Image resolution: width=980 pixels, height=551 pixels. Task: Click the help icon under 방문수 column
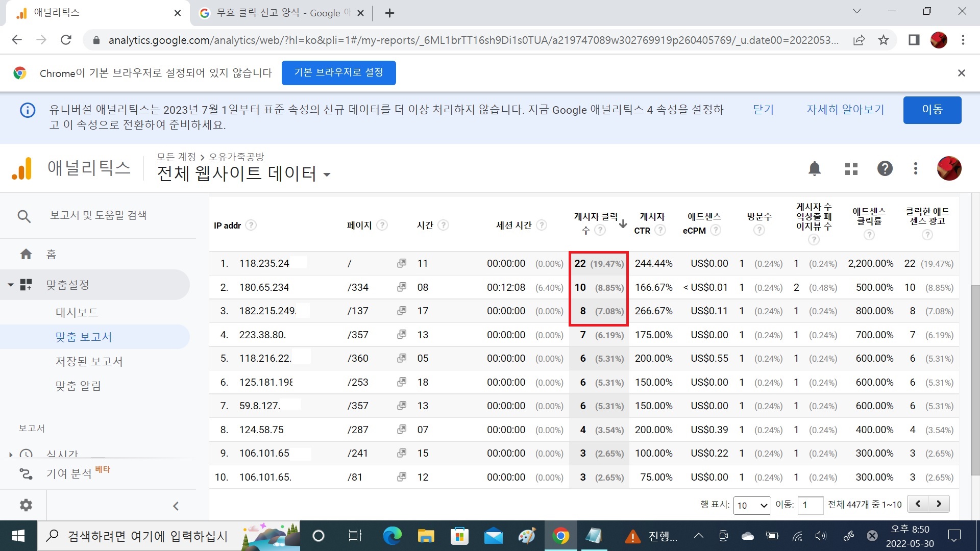(759, 230)
